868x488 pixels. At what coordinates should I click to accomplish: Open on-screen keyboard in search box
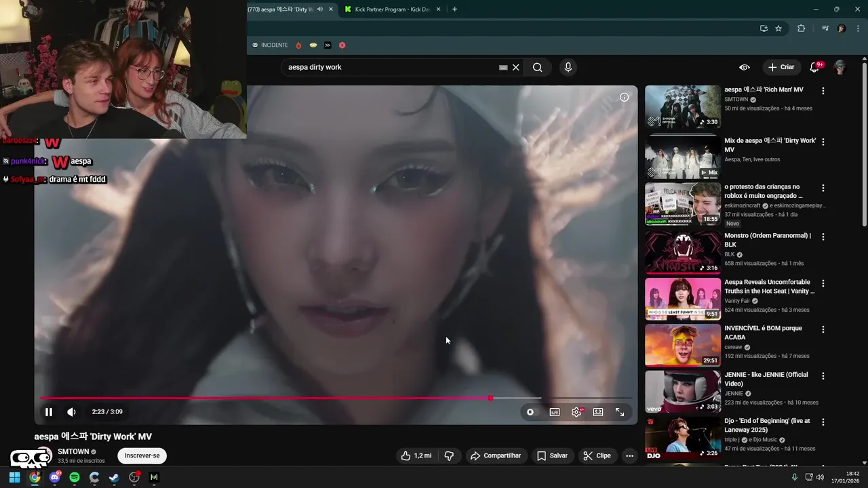pyautogui.click(x=503, y=67)
